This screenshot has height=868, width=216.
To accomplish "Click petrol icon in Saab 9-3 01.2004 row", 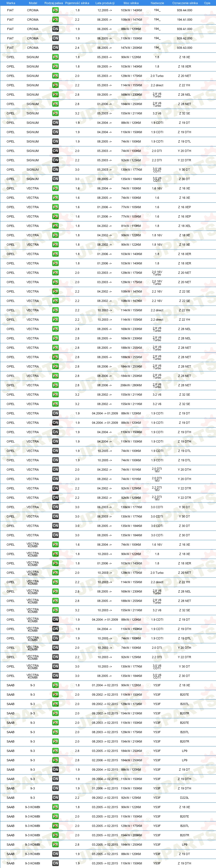I will [x=55, y=685].
